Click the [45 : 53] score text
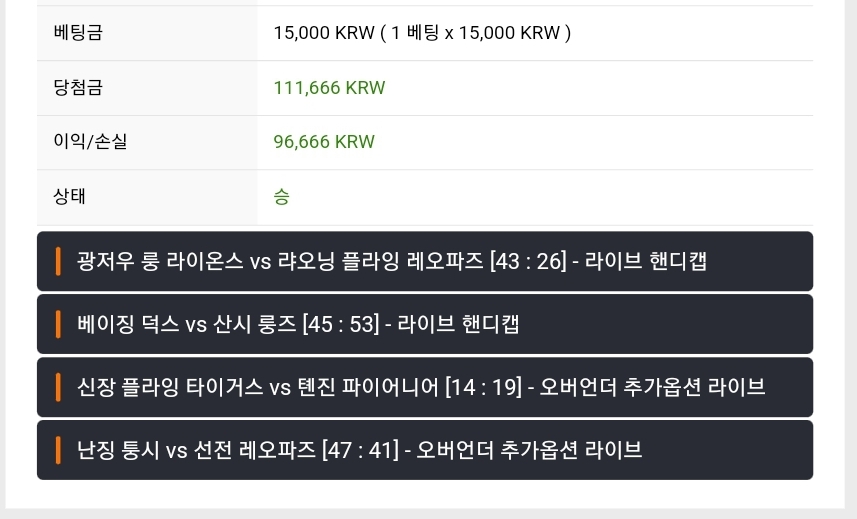 pos(341,325)
